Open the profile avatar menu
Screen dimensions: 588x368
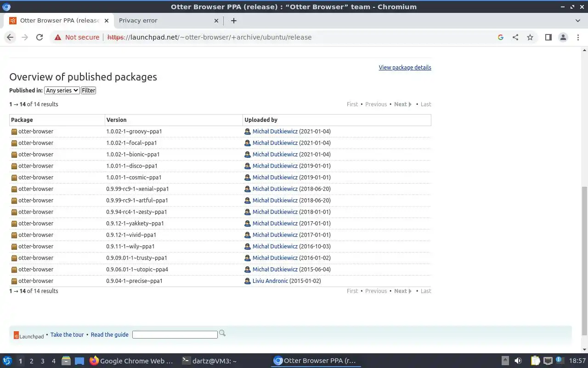563,37
